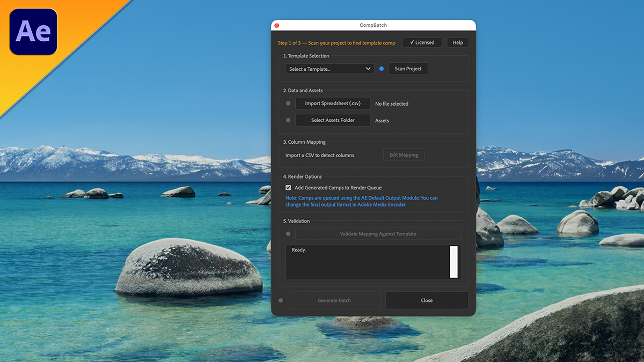The image size is (644, 362).
Task: Click the status dot beside Select Assets Folder
Action: coord(288,120)
